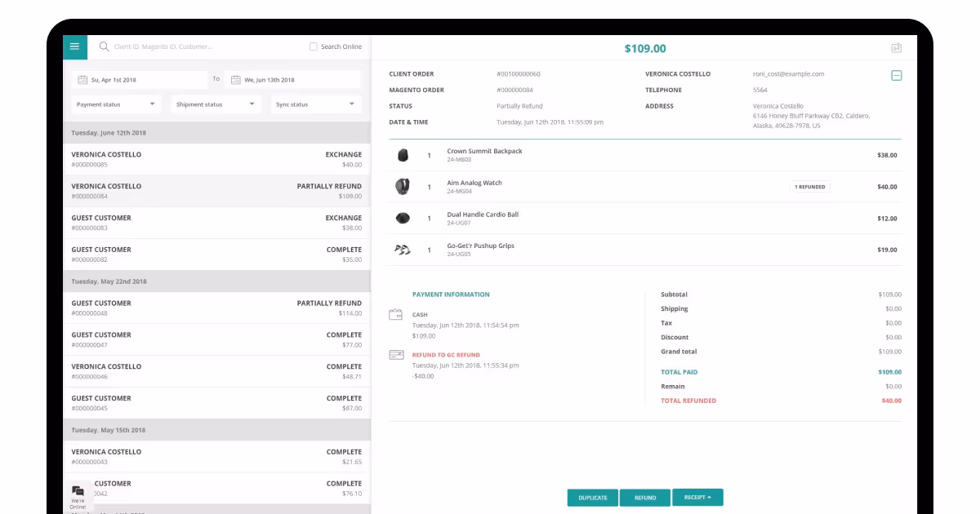The width and height of the screenshot is (980, 514).
Task: Expand the Sync status dropdown
Action: coord(315,104)
